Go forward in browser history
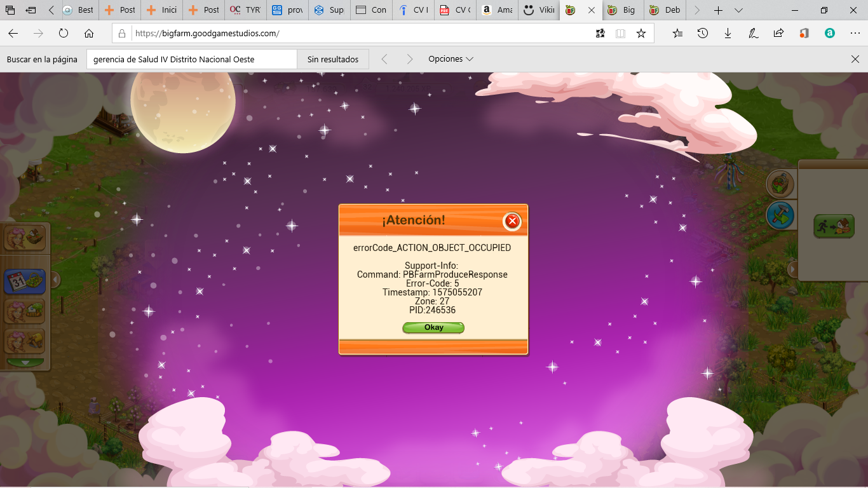The image size is (868, 488). point(39,33)
